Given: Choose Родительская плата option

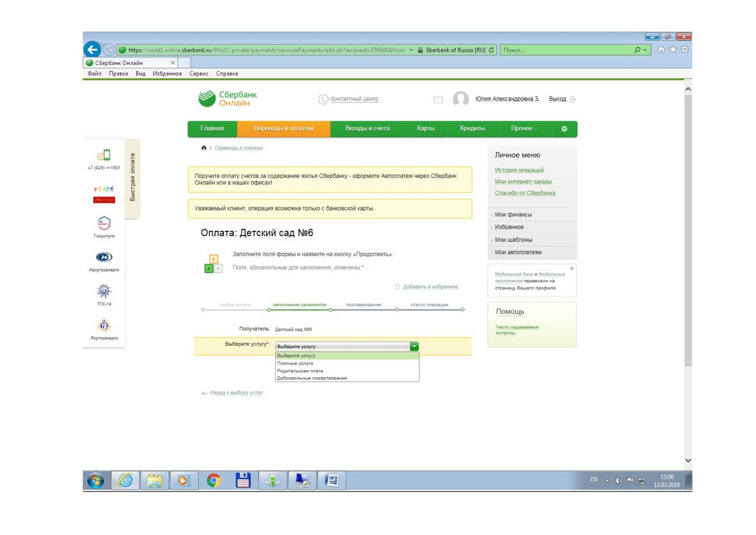Looking at the screenshot, I should click(347, 370).
